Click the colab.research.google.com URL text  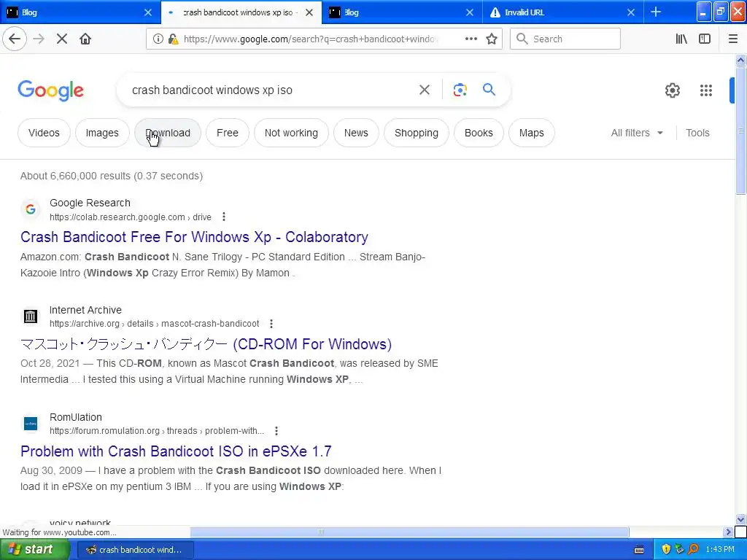tap(131, 217)
